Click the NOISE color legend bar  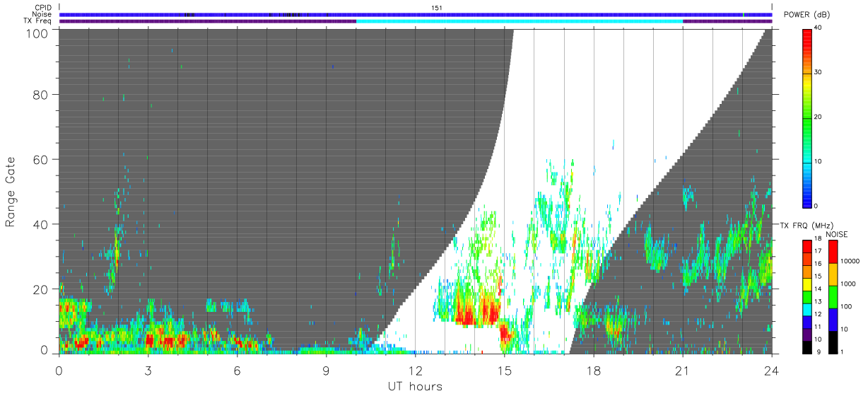(x=833, y=296)
